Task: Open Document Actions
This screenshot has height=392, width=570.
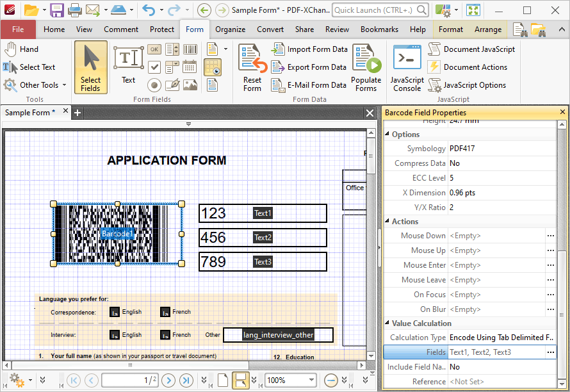Action: click(468, 67)
